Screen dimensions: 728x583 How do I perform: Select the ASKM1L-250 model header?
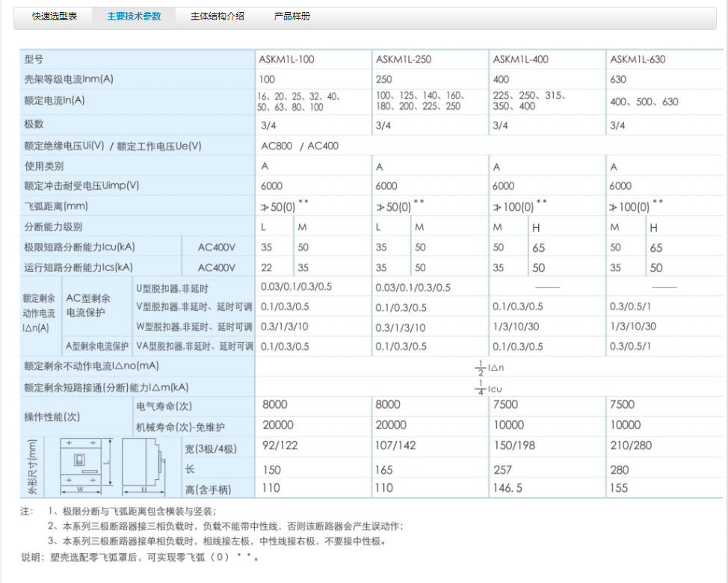tap(404, 59)
